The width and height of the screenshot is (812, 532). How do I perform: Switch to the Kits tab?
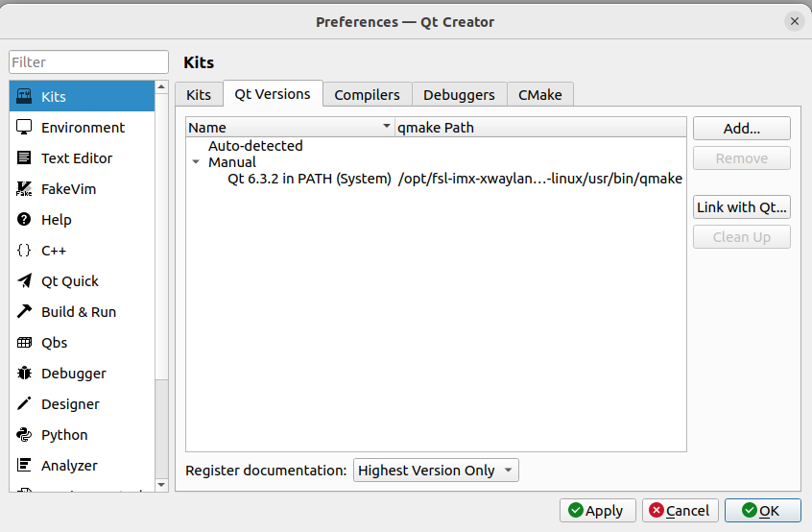[x=199, y=95]
